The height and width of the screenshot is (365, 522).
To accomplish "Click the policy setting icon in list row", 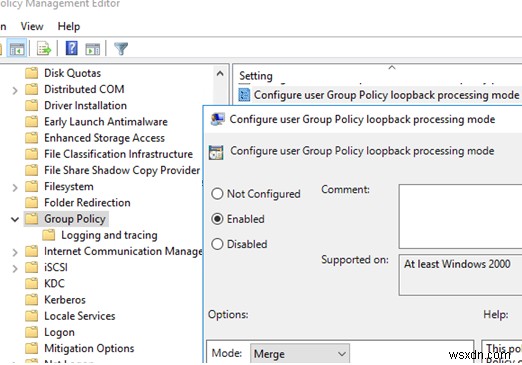I will pos(244,95).
